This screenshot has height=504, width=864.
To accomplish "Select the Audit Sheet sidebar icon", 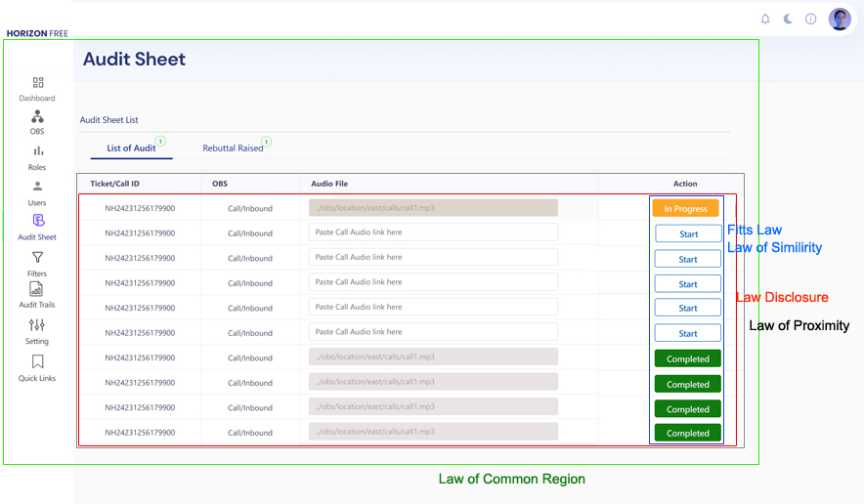I will pyautogui.click(x=37, y=221).
